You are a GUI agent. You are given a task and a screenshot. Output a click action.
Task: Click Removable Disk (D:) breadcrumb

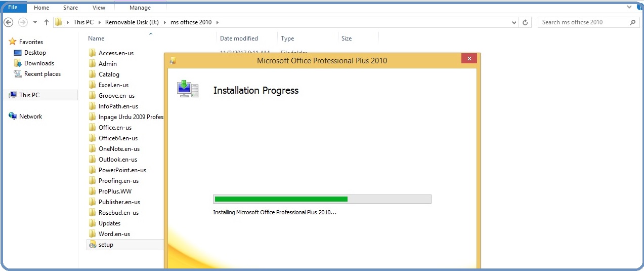(x=133, y=22)
